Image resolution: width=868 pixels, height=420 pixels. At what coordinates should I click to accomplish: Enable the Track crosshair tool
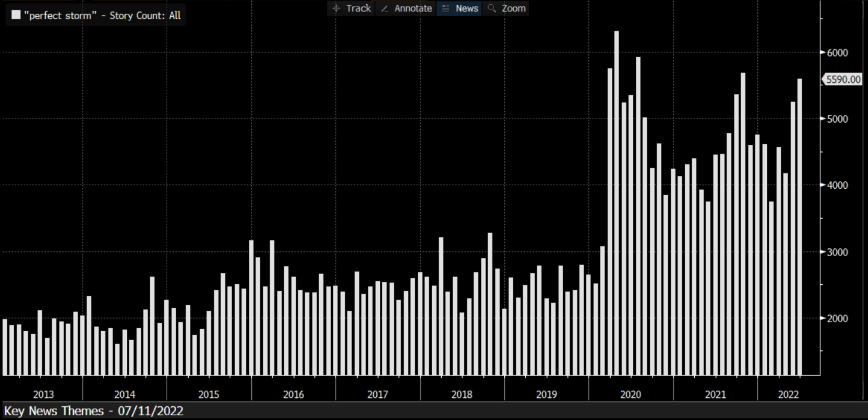tap(351, 8)
